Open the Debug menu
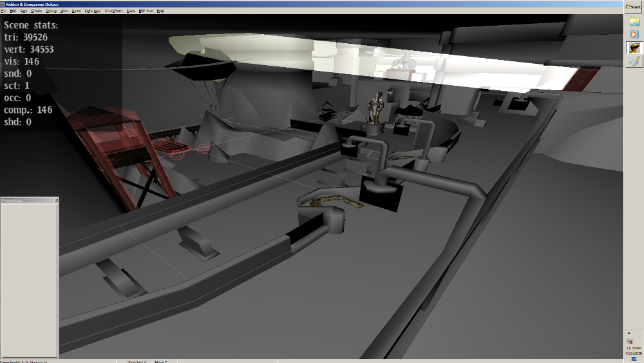 tap(52, 11)
